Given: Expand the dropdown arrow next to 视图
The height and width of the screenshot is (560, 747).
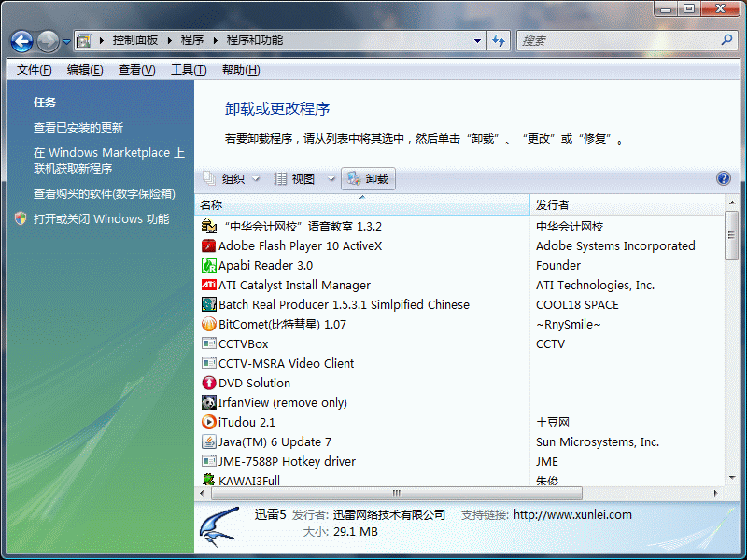Looking at the screenshot, I should point(331,179).
